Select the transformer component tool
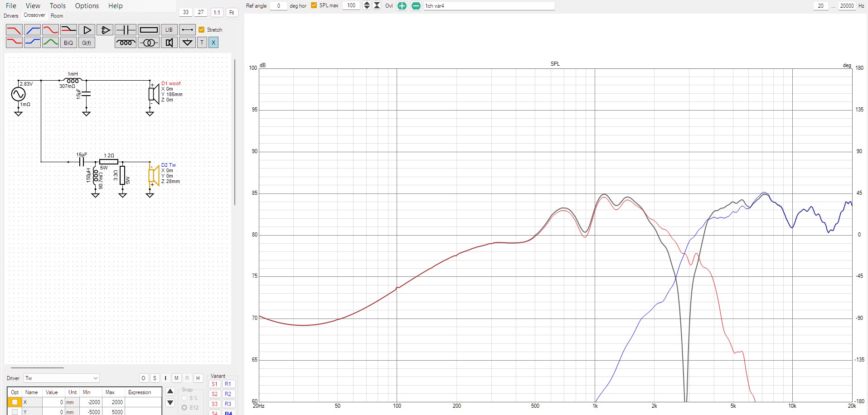Screen dimensions: 868x415 149,43
